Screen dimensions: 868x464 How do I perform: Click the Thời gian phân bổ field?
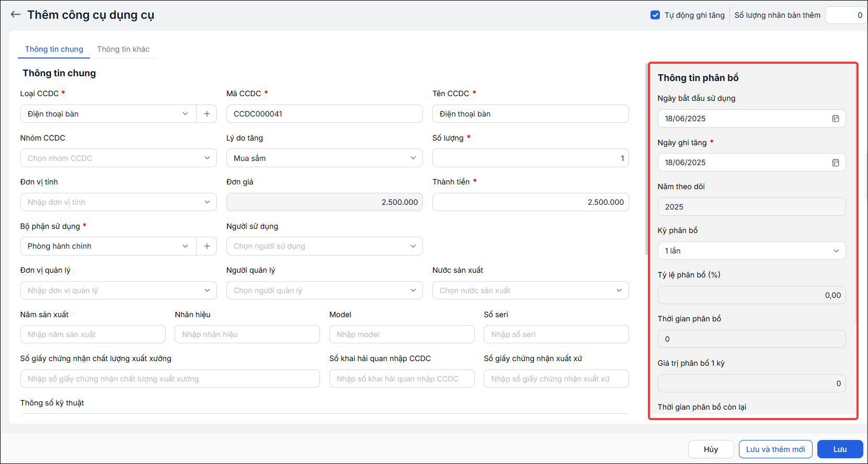(752, 339)
